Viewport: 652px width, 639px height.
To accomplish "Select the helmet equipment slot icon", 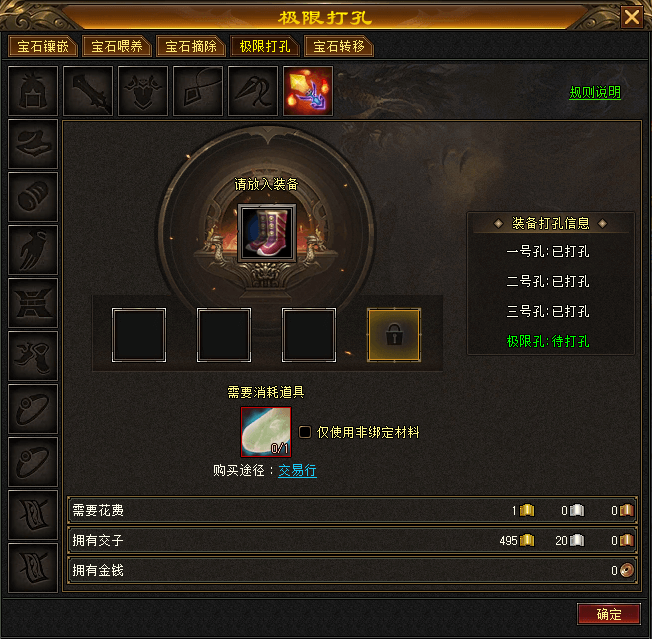I will click(x=33, y=91).
